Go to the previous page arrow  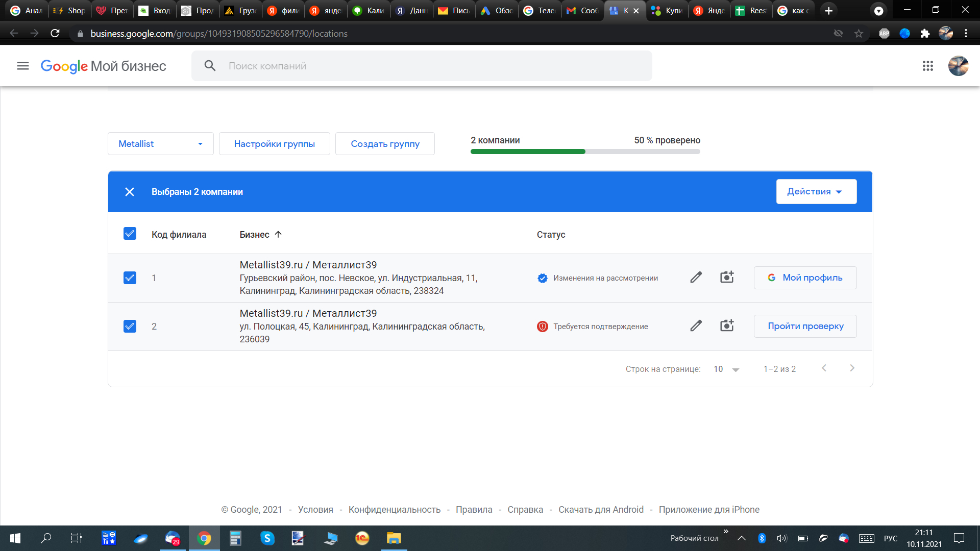click(824, 368)
